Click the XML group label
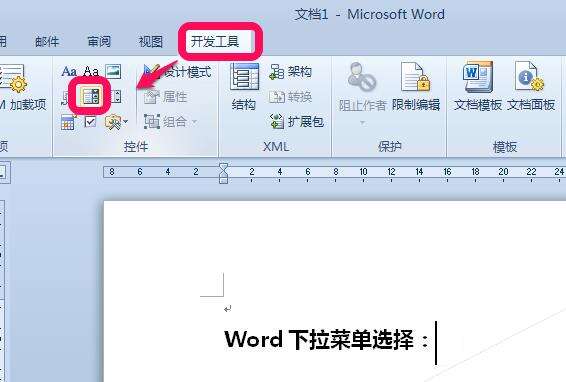The image size is (566, 382). [x=276, y=147]
